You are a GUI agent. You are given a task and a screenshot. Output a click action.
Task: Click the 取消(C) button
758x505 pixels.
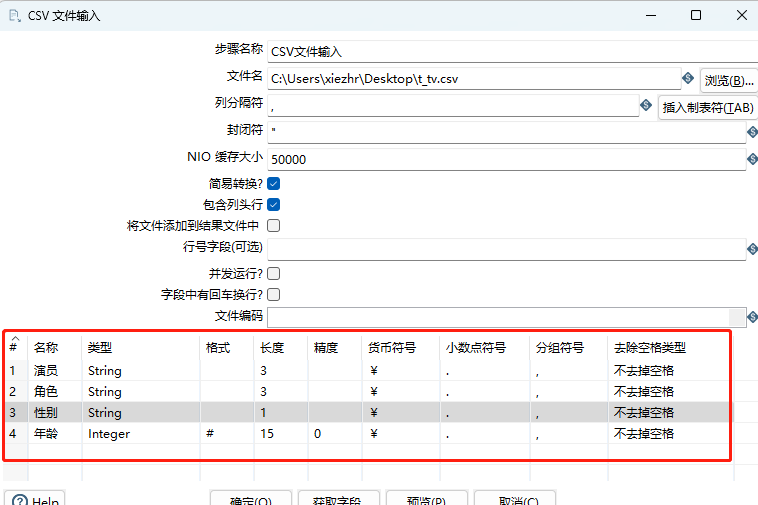point(515,498)
